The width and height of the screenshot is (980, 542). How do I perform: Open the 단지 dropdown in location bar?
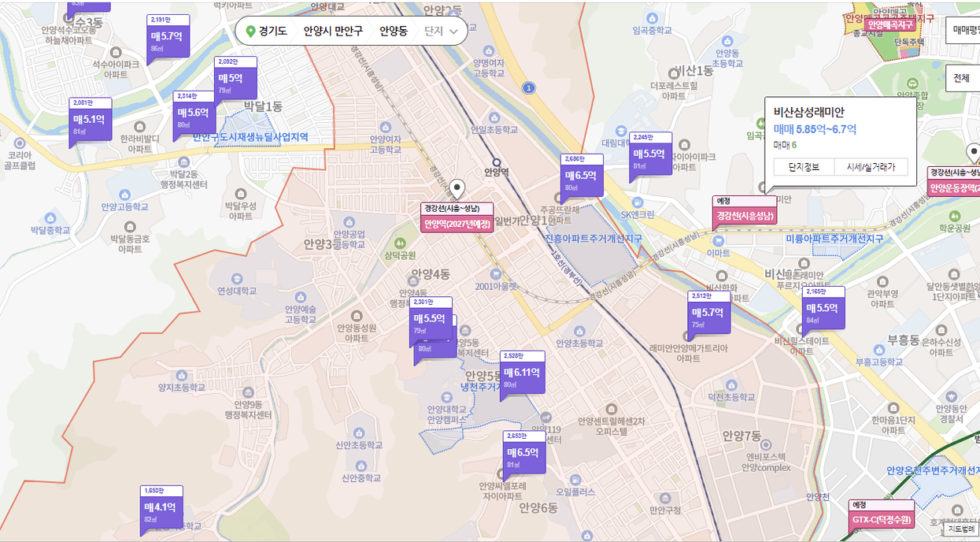click(x=442, y=32)
